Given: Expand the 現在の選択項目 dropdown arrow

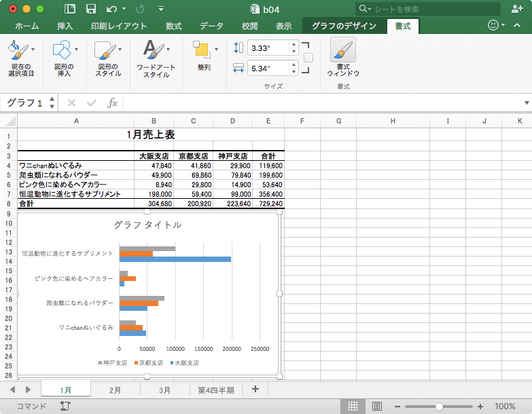Looking at the screenshot, I should [x=33, y=50].
